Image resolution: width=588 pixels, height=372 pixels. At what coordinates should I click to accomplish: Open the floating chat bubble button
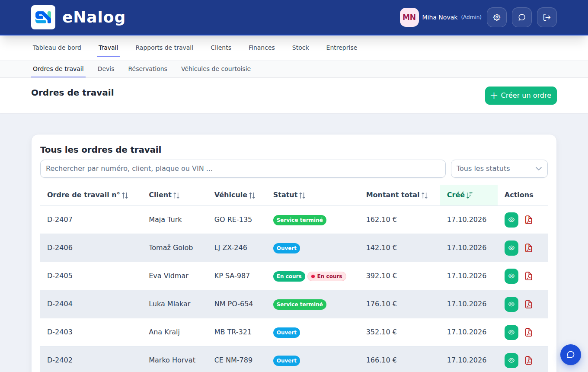[x=571, y=355]
